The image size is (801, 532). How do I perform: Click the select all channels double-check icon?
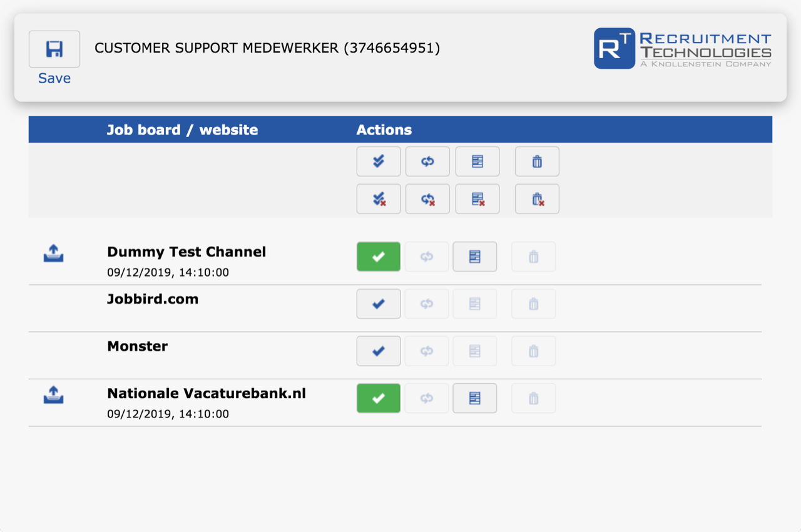pyautogui.click(x=378, y=161)
